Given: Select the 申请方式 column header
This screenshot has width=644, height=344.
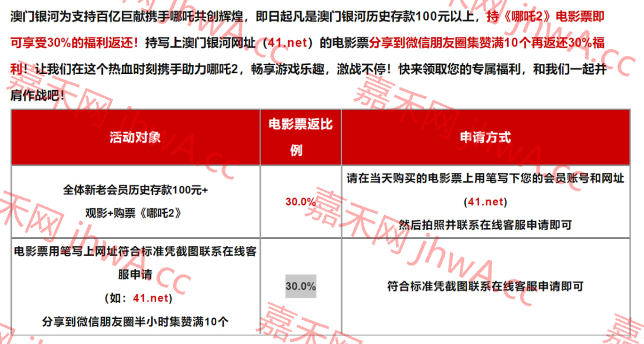Looking at the screenshot, I should point(485,137).
